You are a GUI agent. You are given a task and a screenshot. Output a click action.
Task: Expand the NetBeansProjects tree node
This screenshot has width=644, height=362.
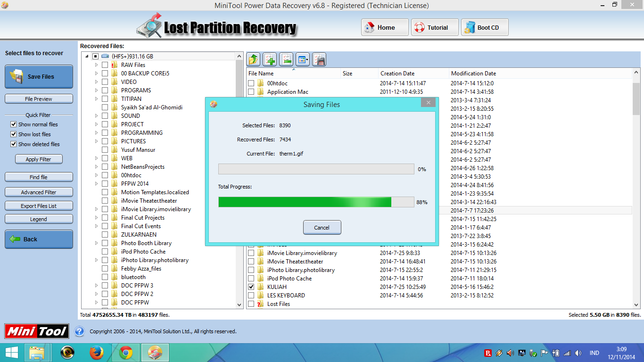tap(96, 167)
